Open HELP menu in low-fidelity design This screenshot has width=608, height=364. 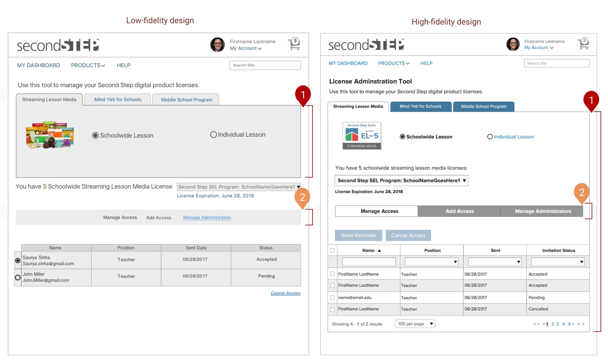point(124,65)
